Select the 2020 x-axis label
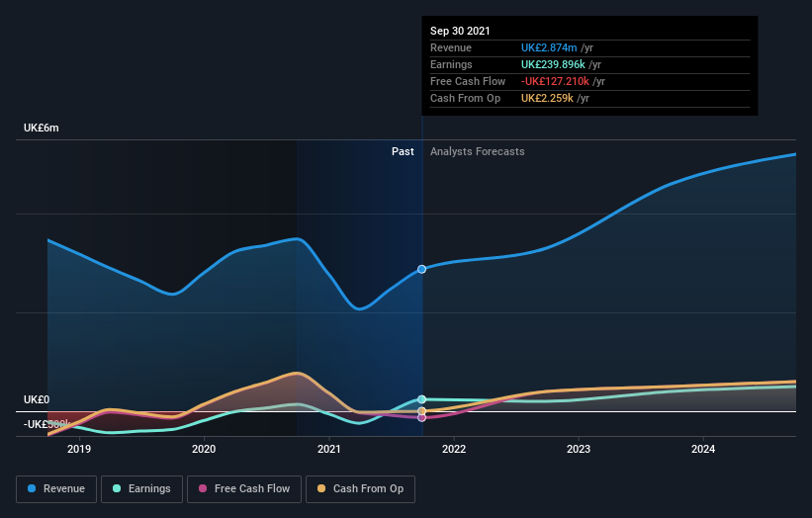Viewport: 812px width, 518px height. [204, 449]
